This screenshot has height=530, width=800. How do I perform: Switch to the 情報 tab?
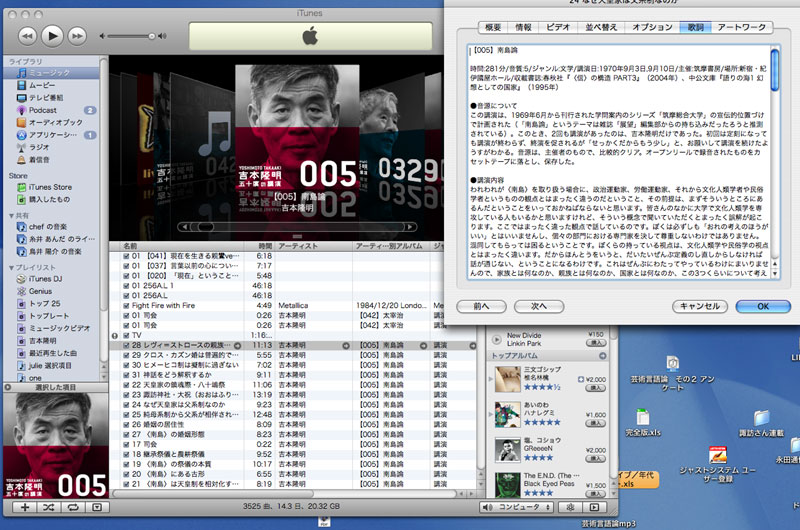coord(523,27)
